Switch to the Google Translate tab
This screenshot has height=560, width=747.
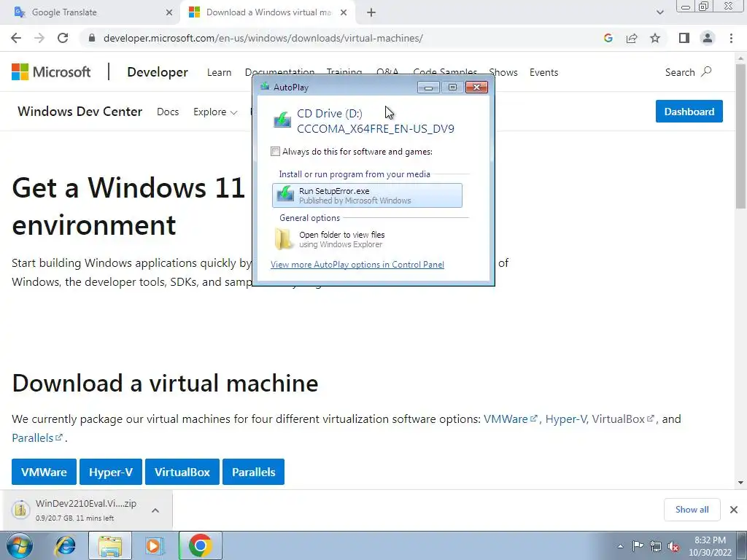[x=90, y=12]
